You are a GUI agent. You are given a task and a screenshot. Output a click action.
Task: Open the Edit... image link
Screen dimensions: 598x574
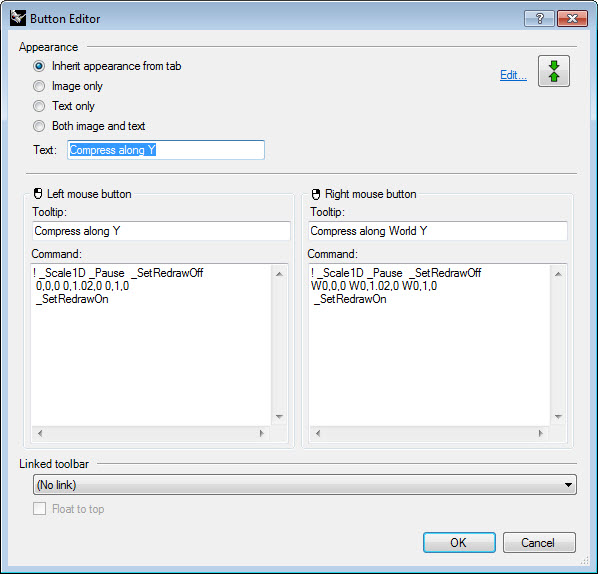(513, 75)
